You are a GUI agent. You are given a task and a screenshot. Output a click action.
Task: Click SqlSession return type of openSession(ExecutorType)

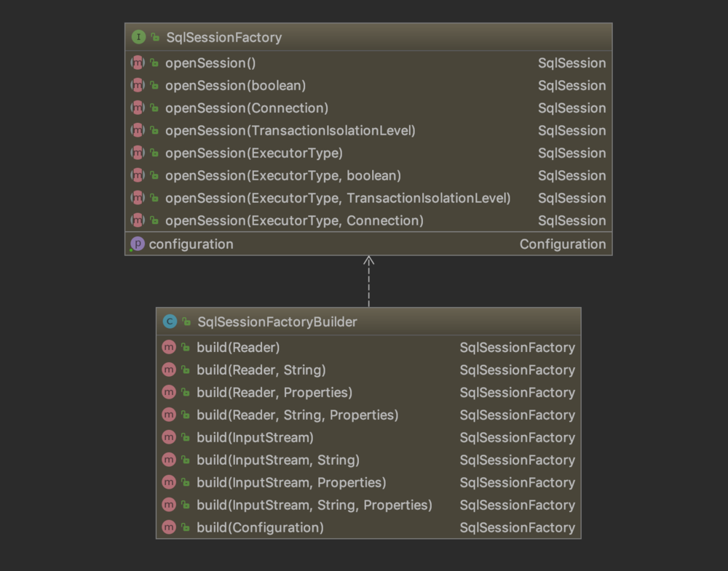click(x=571, y=153)
